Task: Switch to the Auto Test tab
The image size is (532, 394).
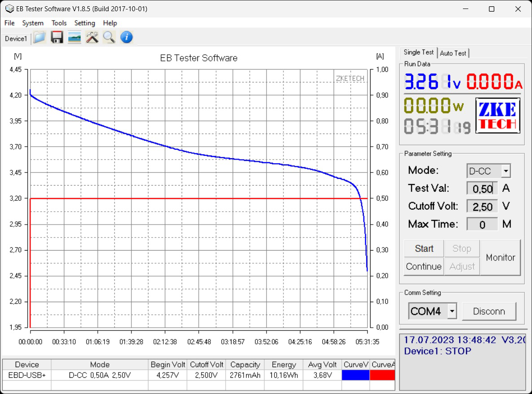Action: point(453,53)
